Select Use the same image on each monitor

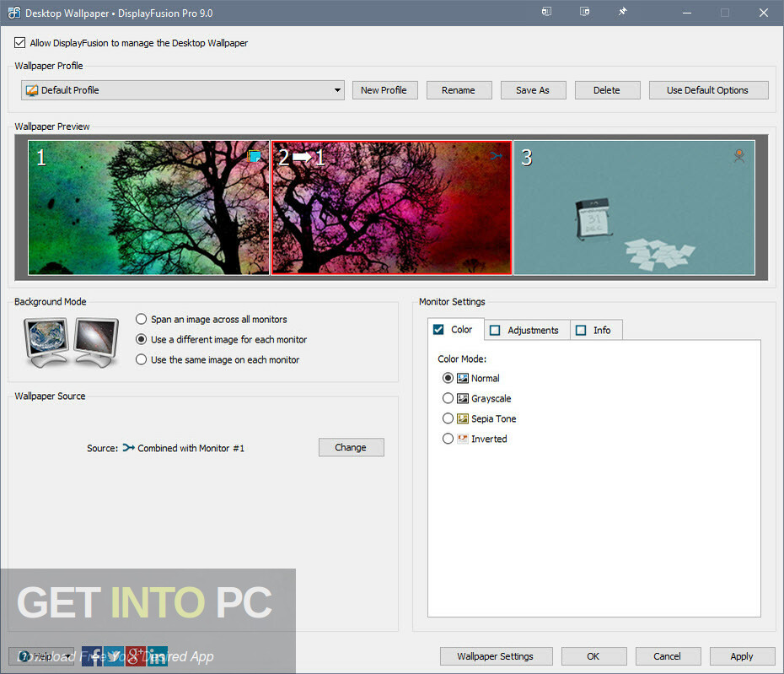pyautogui.click(x=141, y=359)
